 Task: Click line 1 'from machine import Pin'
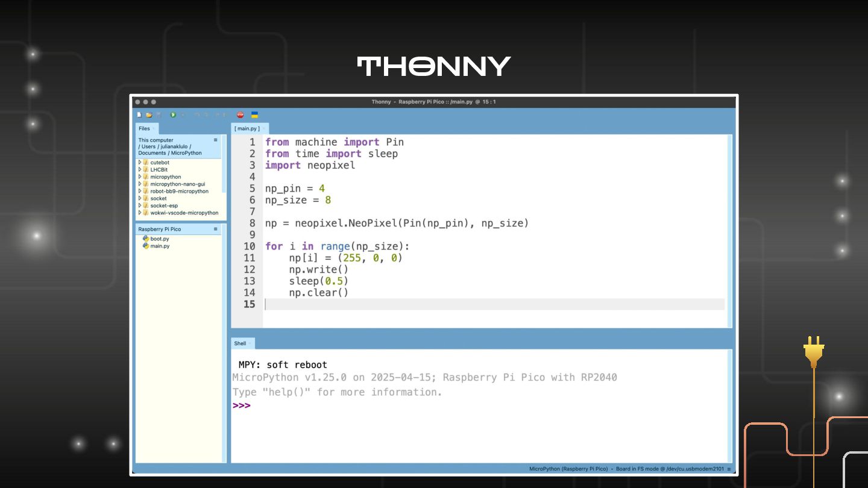coord(334,142)
